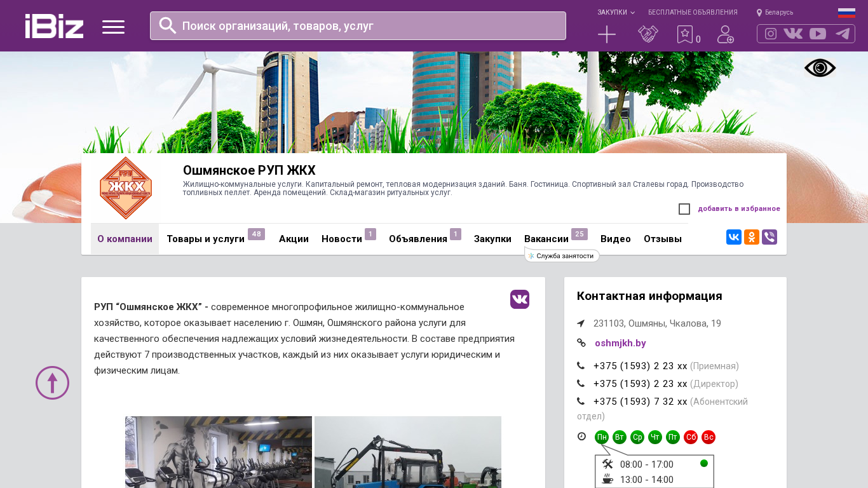Click the 08:00 - 17:00 working hours
Image resolution: width=868 pixels, height=488 pixels.
point(647,464)
